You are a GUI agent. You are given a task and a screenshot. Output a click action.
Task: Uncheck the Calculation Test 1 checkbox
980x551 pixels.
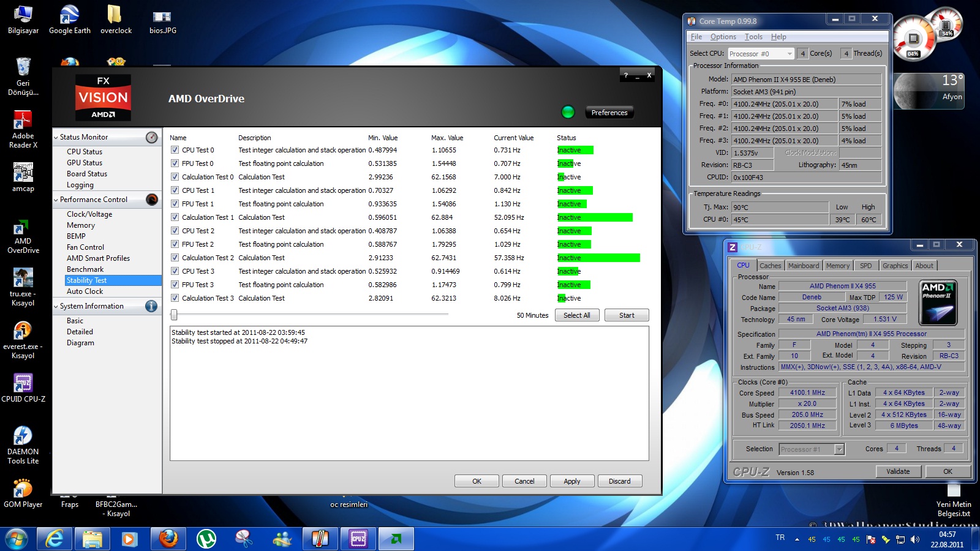[175, 217]
